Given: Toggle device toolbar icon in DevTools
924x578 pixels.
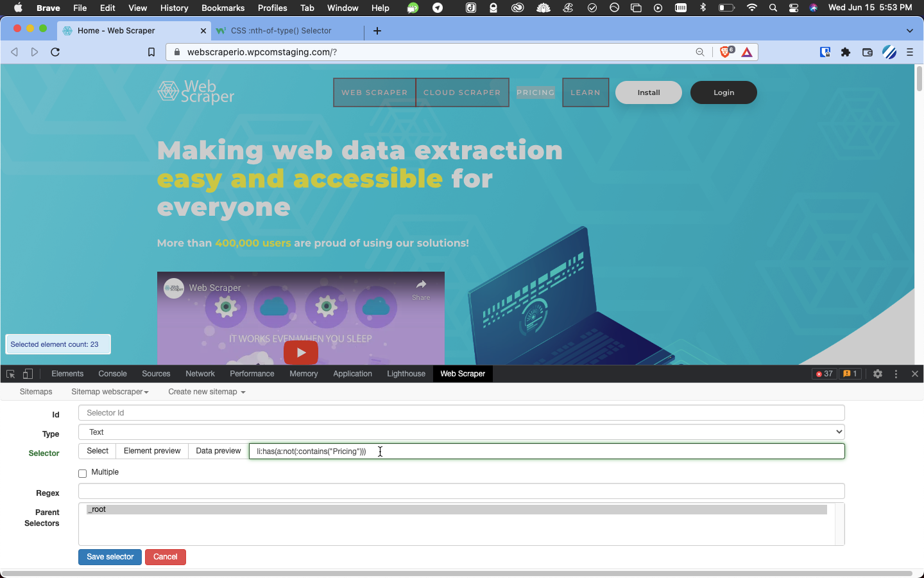Looking at the screenshot, I should [x=28, y=374].
